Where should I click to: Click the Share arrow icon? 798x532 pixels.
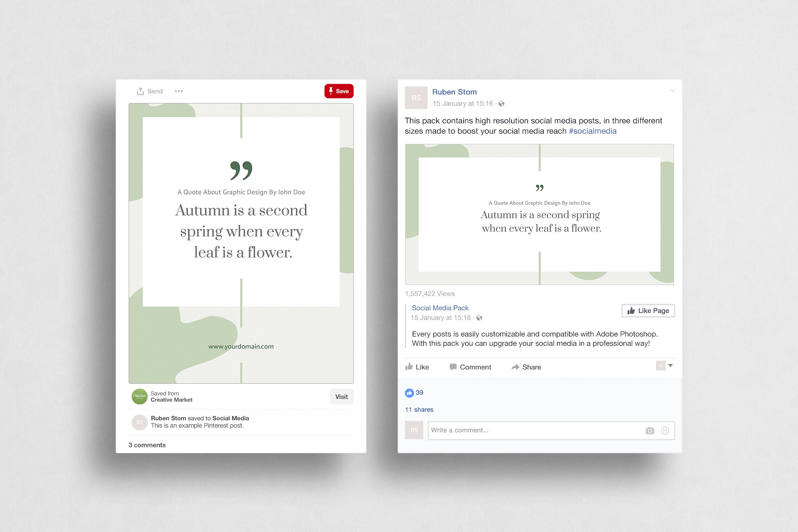(515, 367)
